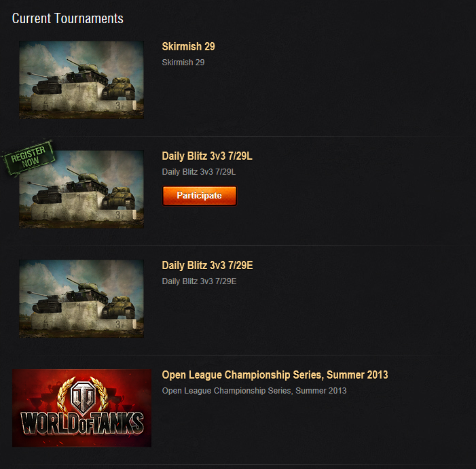Image resolution: width=476 pixels, height=469 pixels.
Task: Open the Skirmish 29 title link
Action: click(x=189, y=46)
